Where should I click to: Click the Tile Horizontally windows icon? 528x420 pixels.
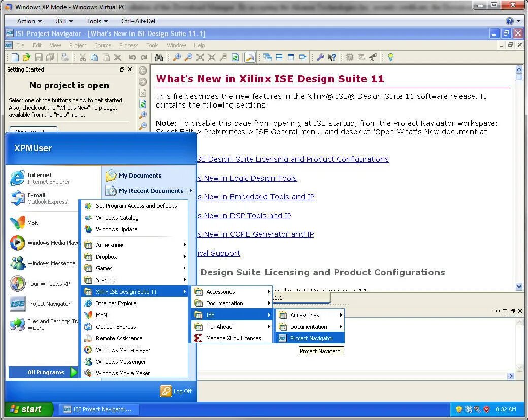[279, 57]
